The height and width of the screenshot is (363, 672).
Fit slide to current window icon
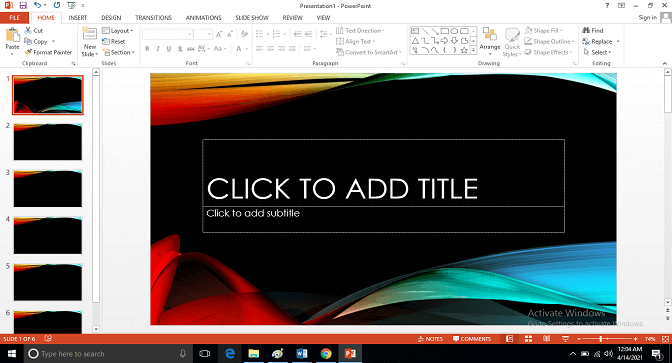pyautogui.click(x=666, y=339)
